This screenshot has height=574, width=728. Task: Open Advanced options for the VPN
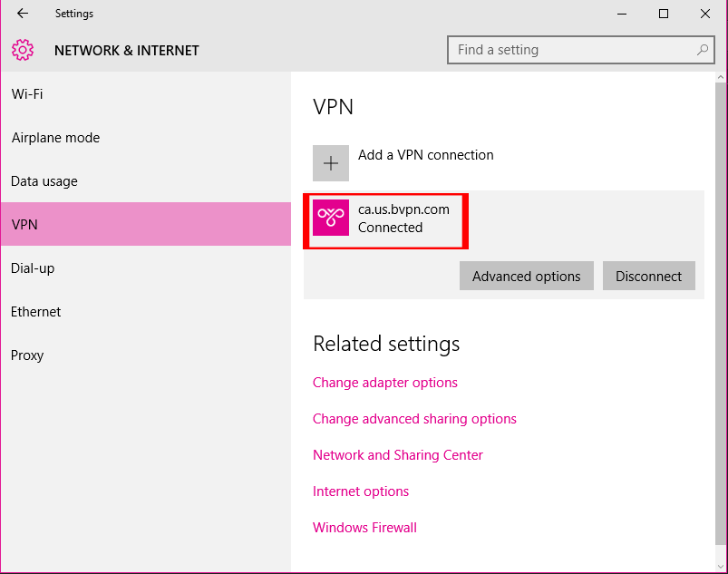pos(526,277)
